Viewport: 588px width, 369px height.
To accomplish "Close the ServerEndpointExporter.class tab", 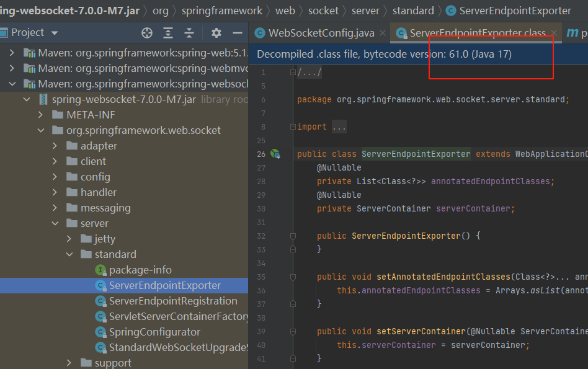I will tap(554, 33).
